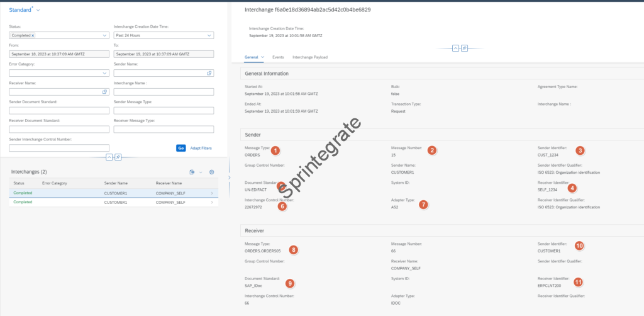Viewport: 644px width, 316px height.
Task: Click the Interchanges table export icon
Action: point(191,172)
